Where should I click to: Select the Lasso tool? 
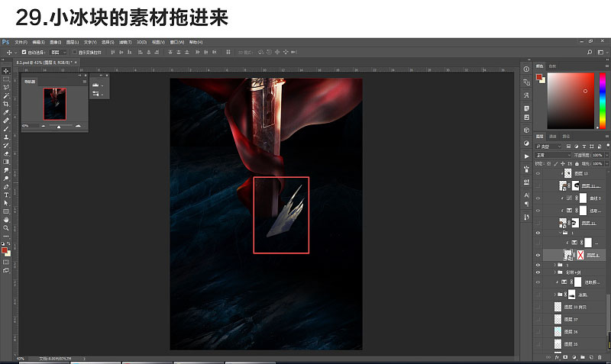(x=6, y=87)
